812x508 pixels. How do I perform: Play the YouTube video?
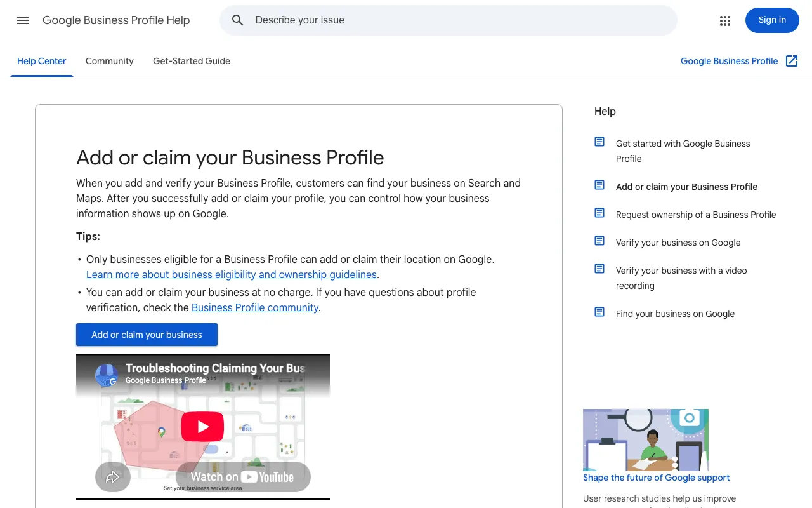tap(202, 427)
